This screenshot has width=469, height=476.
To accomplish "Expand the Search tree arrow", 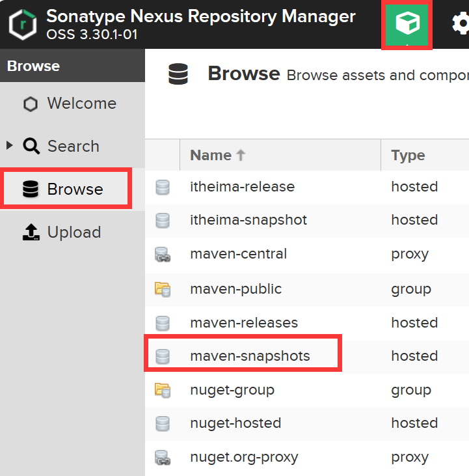I will point(9,145).
